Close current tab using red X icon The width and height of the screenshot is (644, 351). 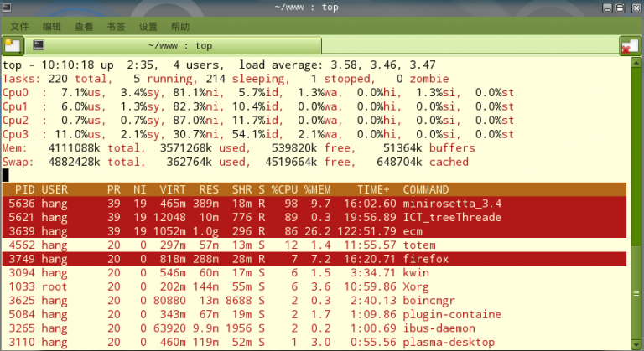coord(630,46)
